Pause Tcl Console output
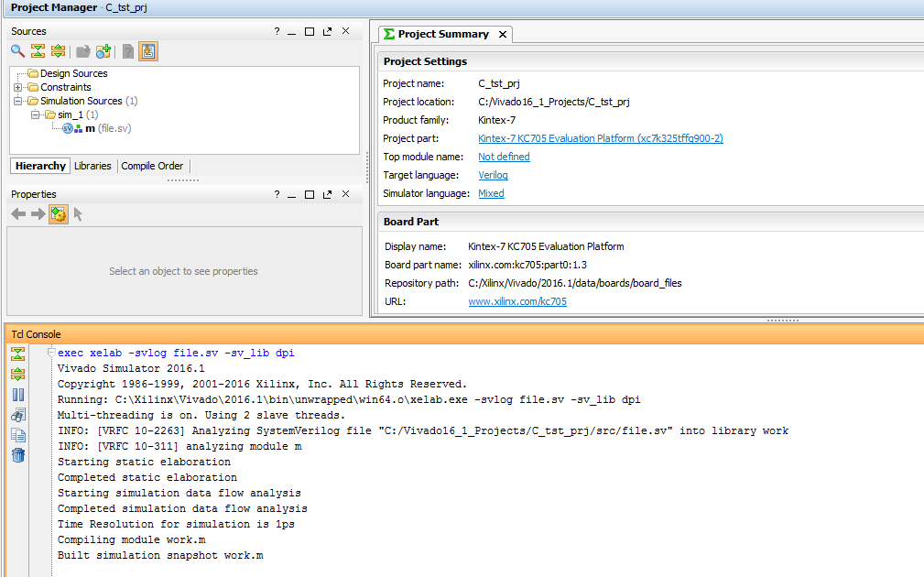 pos(18,395)
